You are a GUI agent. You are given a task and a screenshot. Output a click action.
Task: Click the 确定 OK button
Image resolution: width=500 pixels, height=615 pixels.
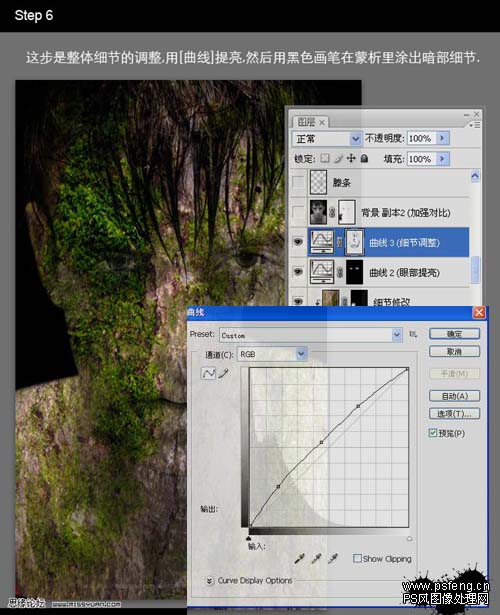(455, 334)
